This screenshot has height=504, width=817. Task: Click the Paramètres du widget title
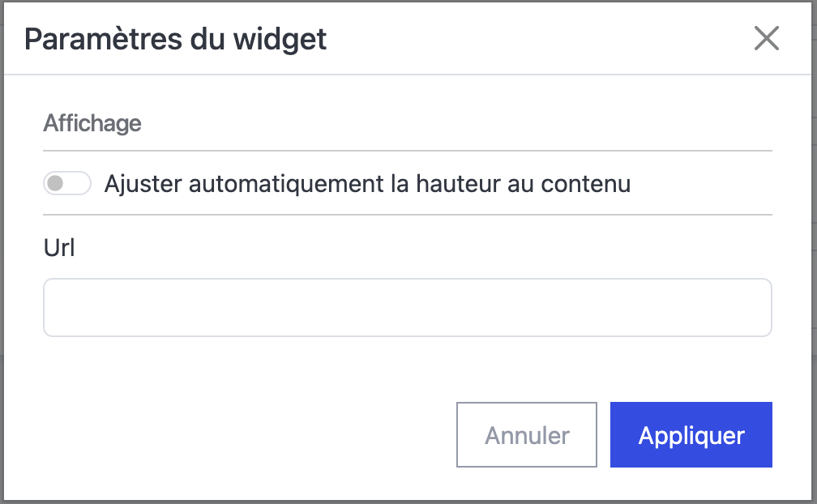click(176, 39)
